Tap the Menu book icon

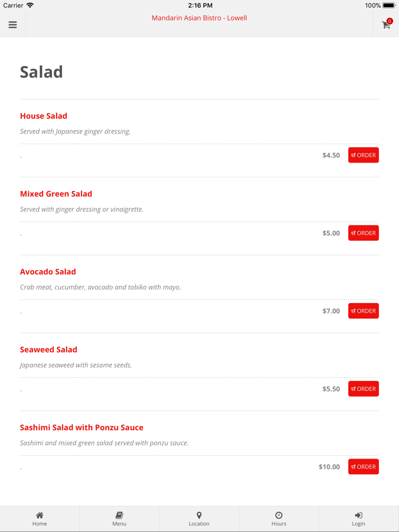(x=119, y=515)
